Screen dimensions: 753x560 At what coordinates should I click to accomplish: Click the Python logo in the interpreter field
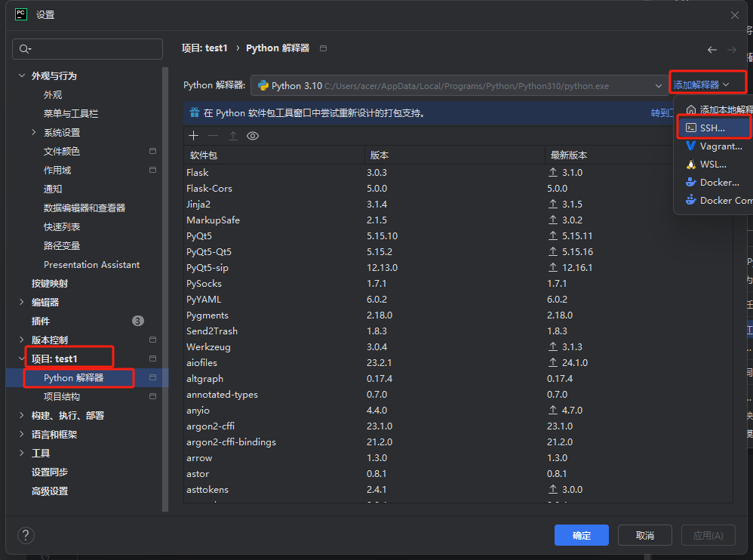pyautogui.click(x=263, y=85)
